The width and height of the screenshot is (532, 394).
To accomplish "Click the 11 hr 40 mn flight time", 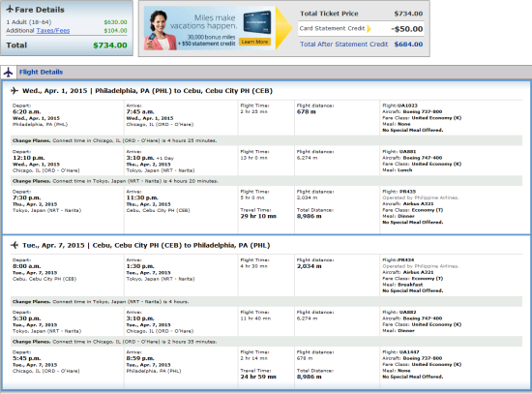I will click(255, 318).
